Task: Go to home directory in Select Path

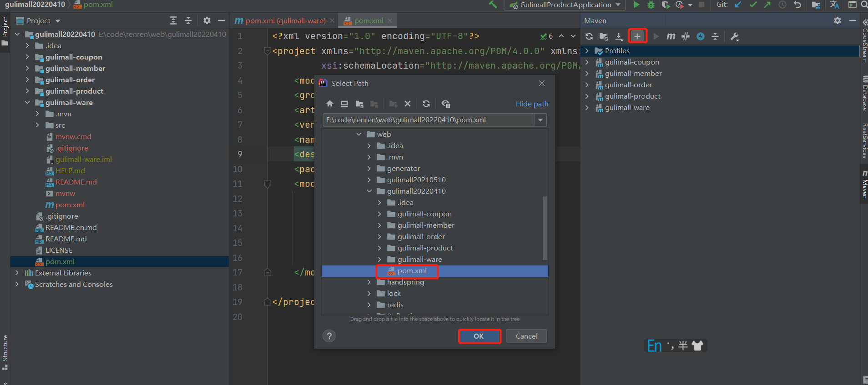Action: click(330, 104)
